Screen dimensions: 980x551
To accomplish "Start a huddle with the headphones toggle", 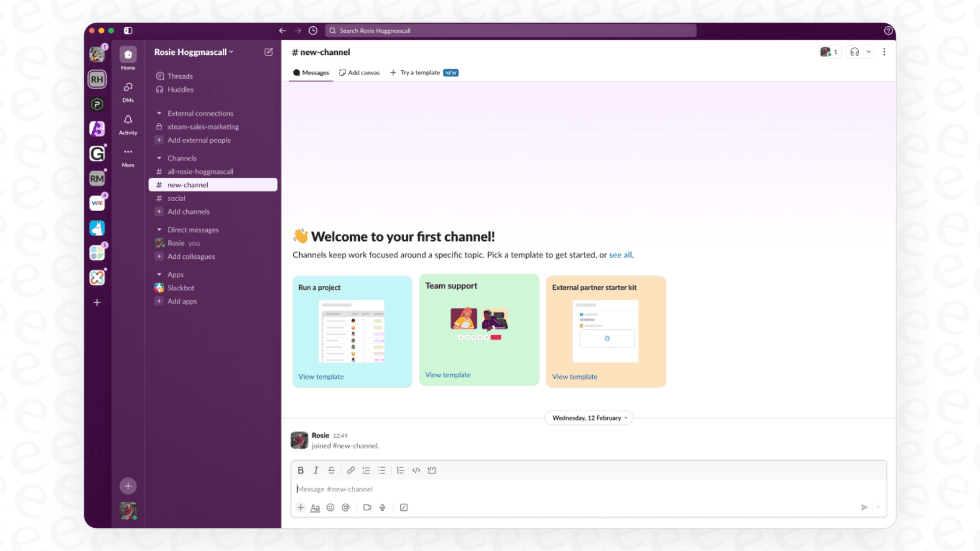I will click(x=854, y=52).
